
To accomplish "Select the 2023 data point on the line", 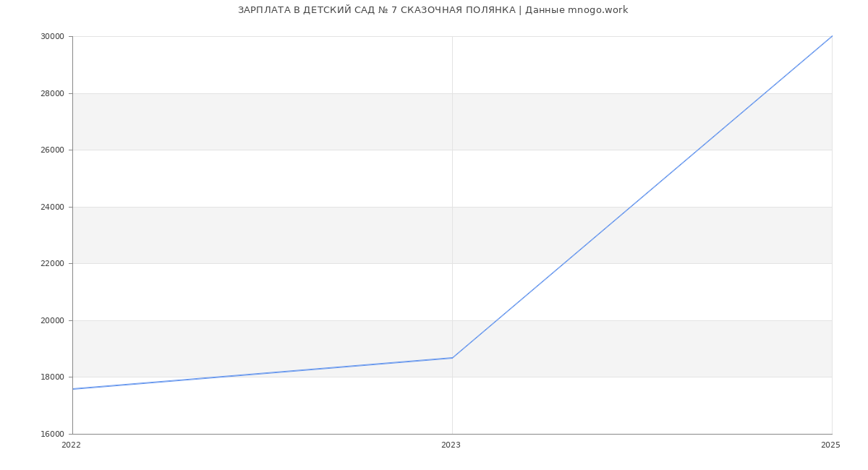I will point(452,358).
